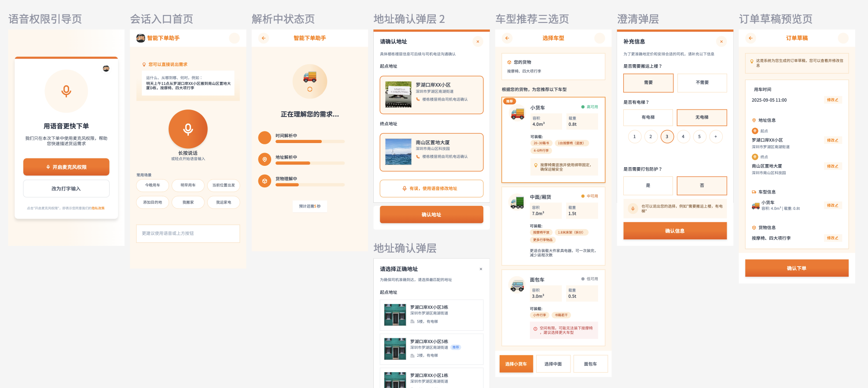The width and height of the screenshot is (868, 388).
Task: Select 需要 for carrying upstairs
Action: click(648, 83)
